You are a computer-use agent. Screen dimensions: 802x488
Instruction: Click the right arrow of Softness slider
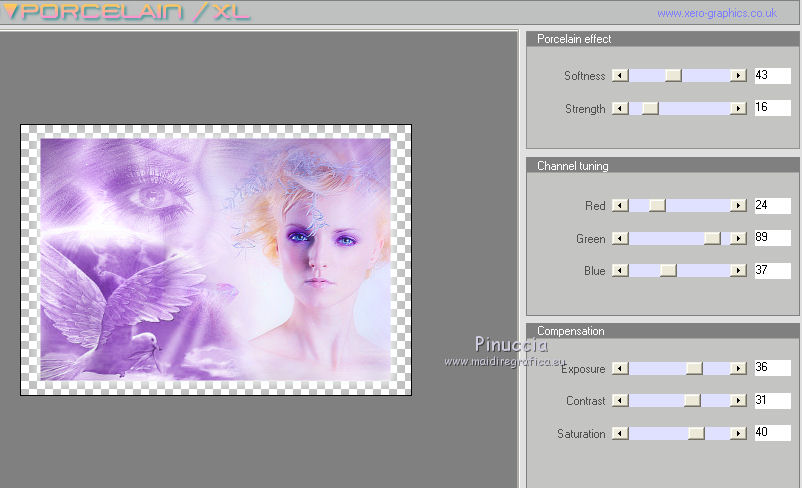[x=738, y=76]
